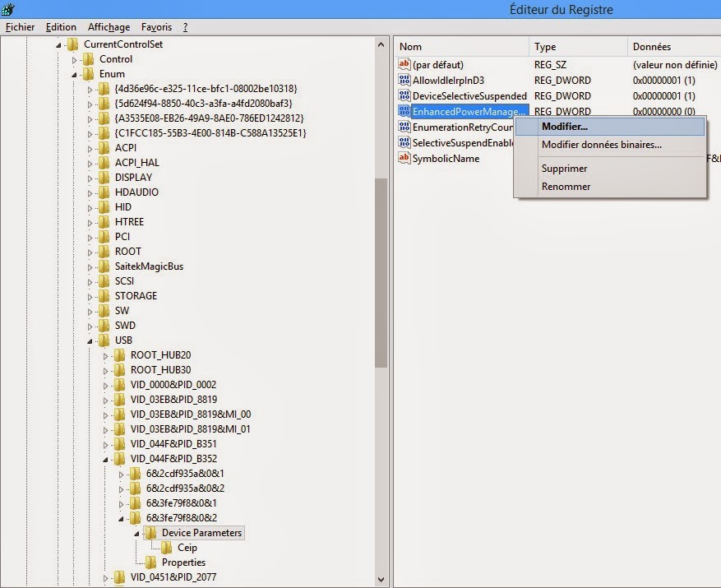721x588 pixels.
Task: Click the EnhancedPowerManagement DWORD icon
Action: point(404,111)
